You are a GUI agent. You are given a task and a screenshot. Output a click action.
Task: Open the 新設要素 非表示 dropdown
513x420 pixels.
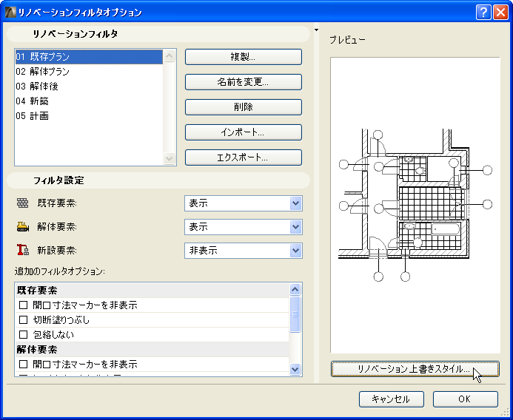pos(244,251)
